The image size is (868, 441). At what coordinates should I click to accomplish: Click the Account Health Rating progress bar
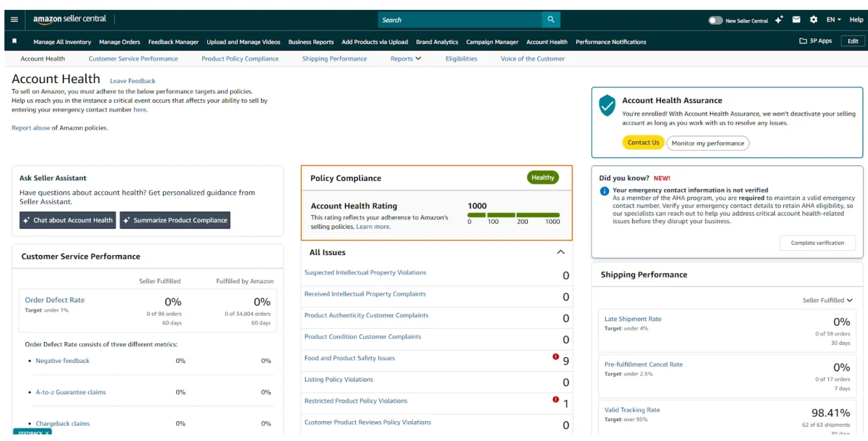coord(513,215)
